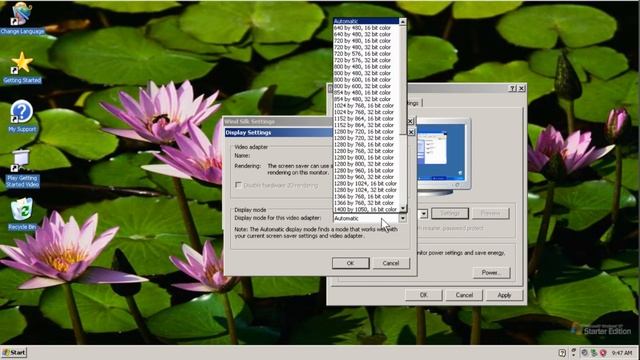Select 720 by 576, 32 bit color

tap(366, 60)
